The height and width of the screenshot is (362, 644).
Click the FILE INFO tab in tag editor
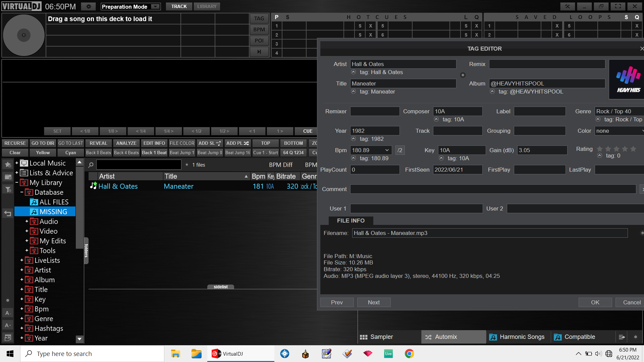pyautogui.click(x=351, y=221)
